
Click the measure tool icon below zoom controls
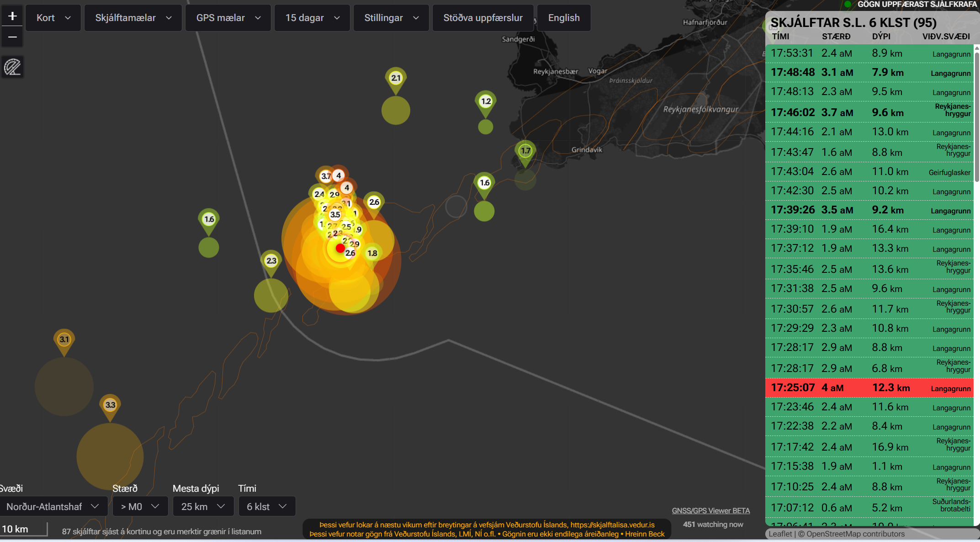pos(13,67)
